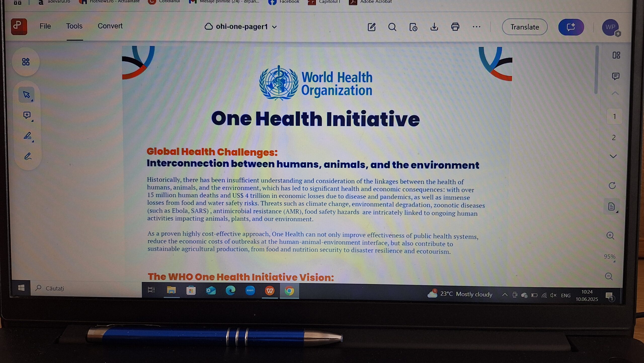Zoom out with the minus magnifier

[609, 277]
